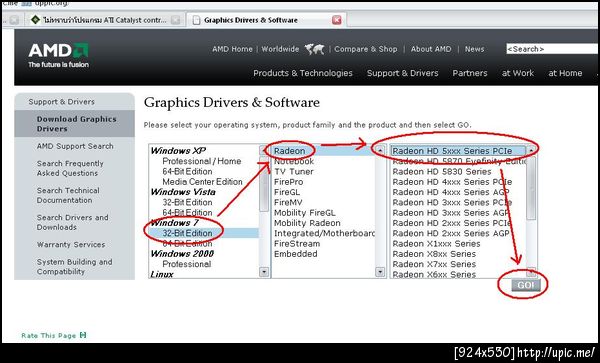Open the Worldwide link
600x363 pixels.
click(x=280, y=49)
